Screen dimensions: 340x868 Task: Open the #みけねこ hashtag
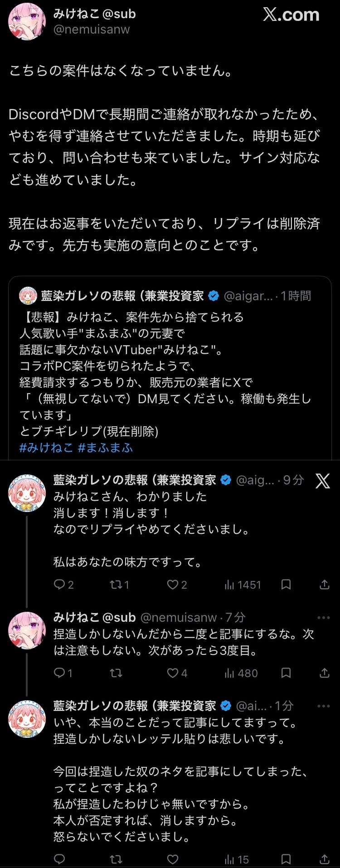click(46, 448)
